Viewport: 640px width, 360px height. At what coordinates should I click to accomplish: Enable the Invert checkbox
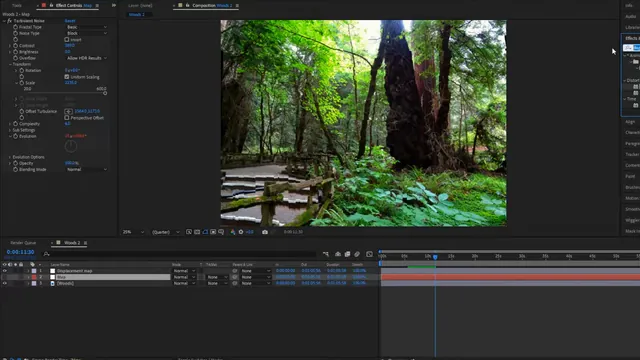click(67, 40)
